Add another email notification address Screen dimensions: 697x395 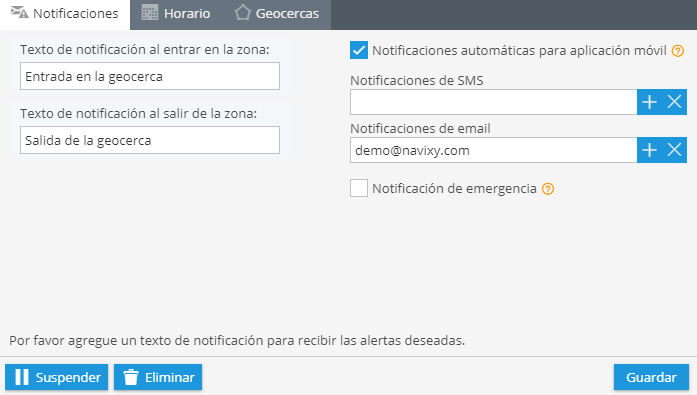pos(649,150)
